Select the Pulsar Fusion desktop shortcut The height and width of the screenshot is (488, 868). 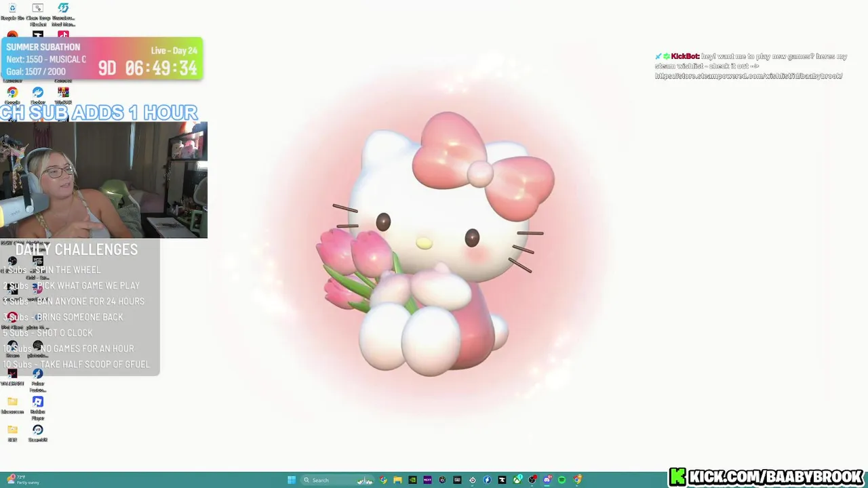38,381
